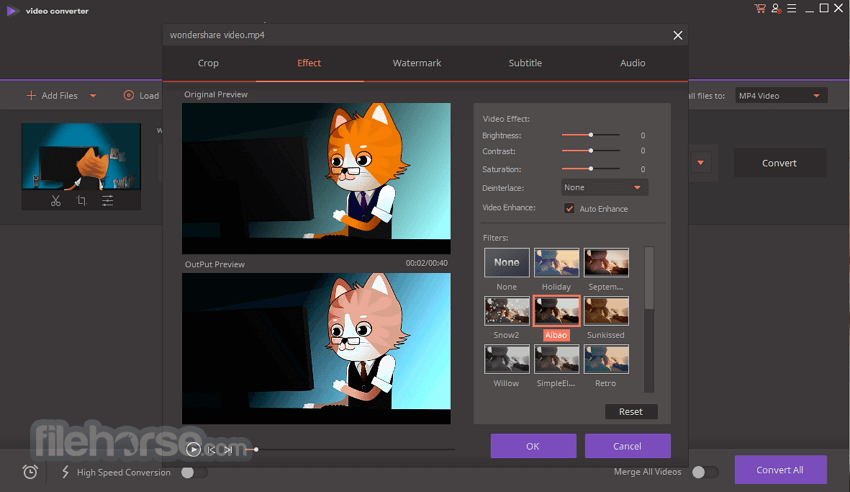The image size is (850, 492).
Task: Click the shopping cart icon in title bar
Action: pyautogui.click(x=760, y=9)
